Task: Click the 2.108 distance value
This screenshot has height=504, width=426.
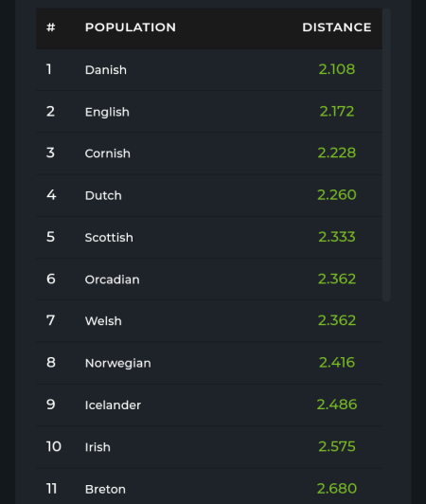Action: [x=337, y=69]
